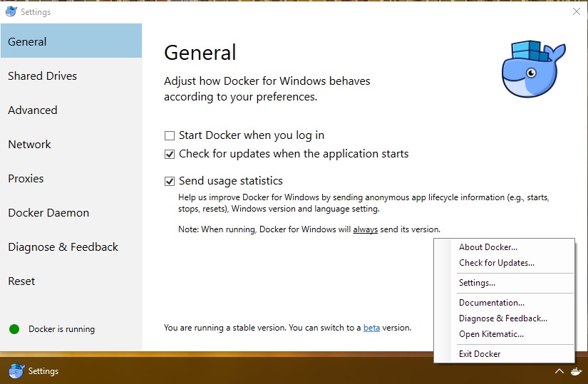Disable Send usage statistics checkbox

170,181
